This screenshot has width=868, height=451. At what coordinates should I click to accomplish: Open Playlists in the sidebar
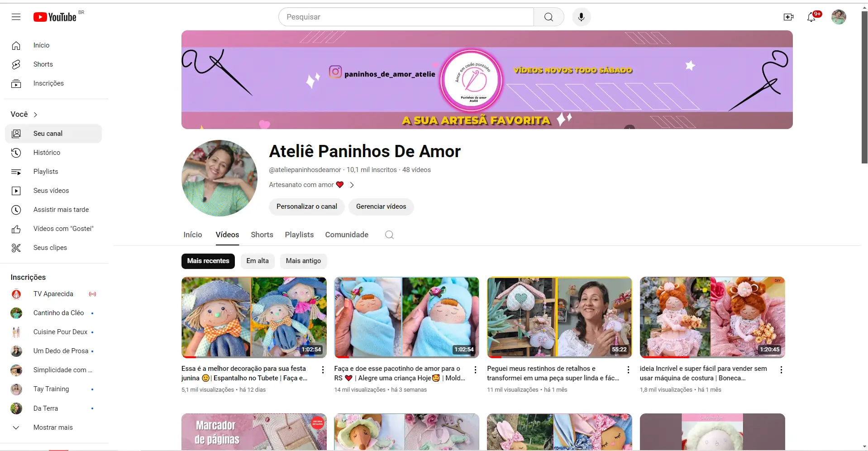53,172
